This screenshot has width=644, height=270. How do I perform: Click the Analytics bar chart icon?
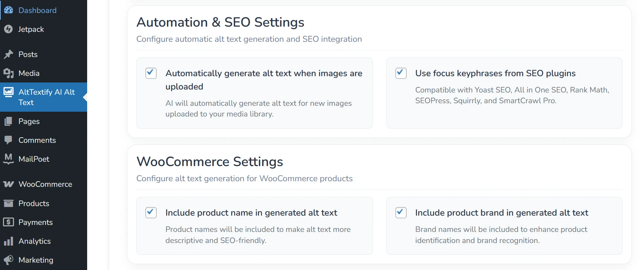(8, 241)
